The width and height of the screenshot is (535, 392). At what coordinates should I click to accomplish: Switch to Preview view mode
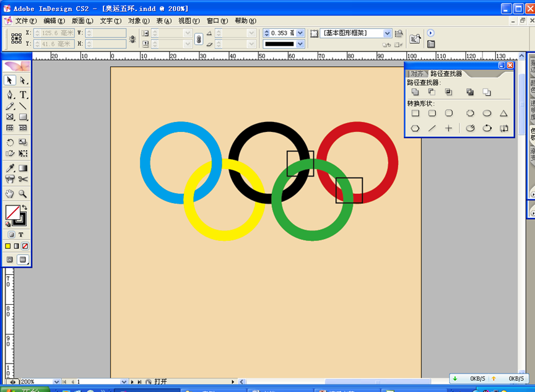tap(23, 259)
